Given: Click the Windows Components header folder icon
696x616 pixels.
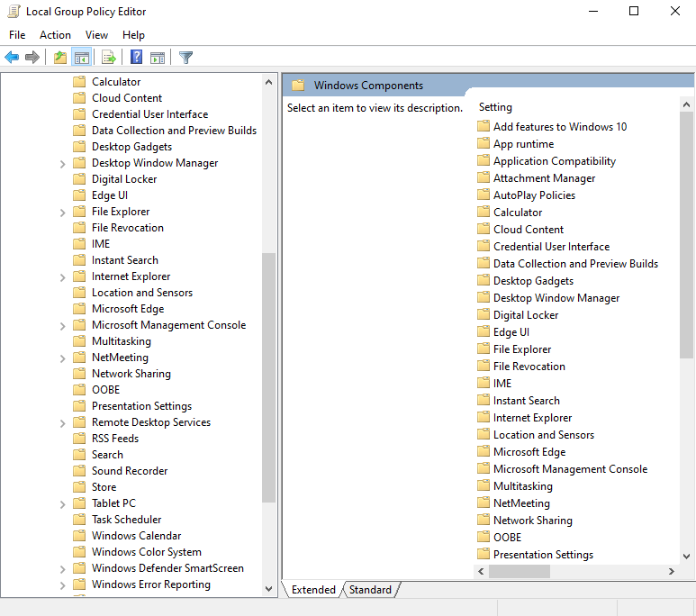Looking at the screenshot, I should [298, 86].
